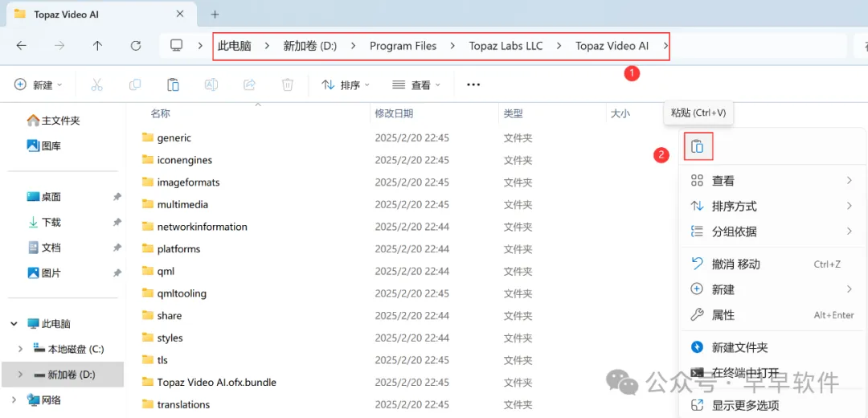The width and height of the screenshot is (868, 418).
Task: Sort by 名称 column header
Action: click(161, 113)
